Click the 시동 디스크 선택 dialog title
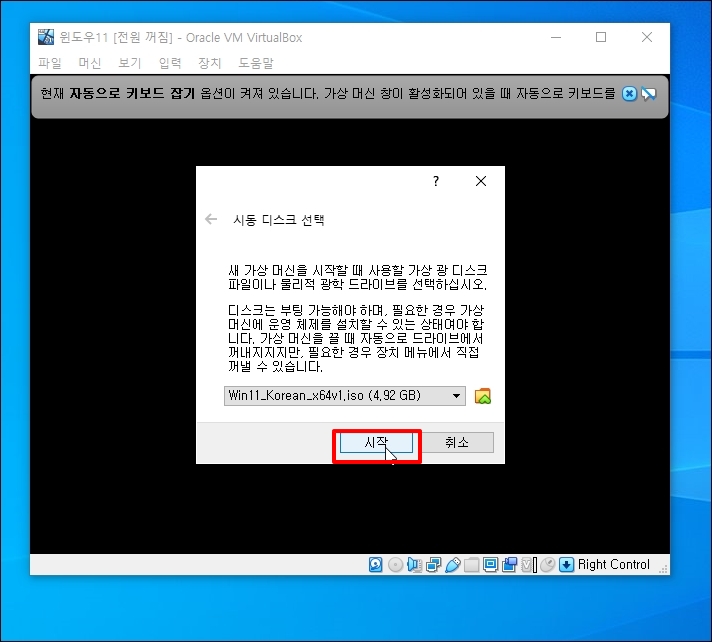 click(x=278, y=220)
